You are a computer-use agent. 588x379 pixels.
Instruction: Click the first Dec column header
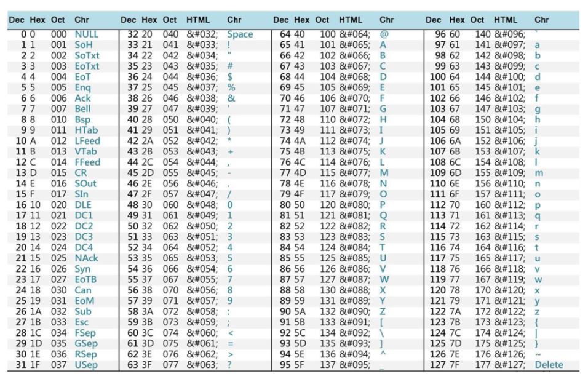pos(17,20)
